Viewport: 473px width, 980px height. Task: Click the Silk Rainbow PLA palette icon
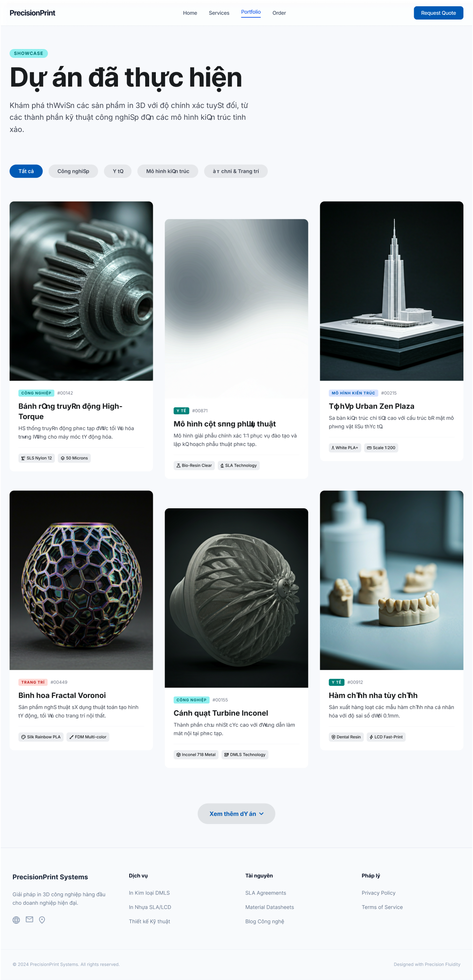24,737
